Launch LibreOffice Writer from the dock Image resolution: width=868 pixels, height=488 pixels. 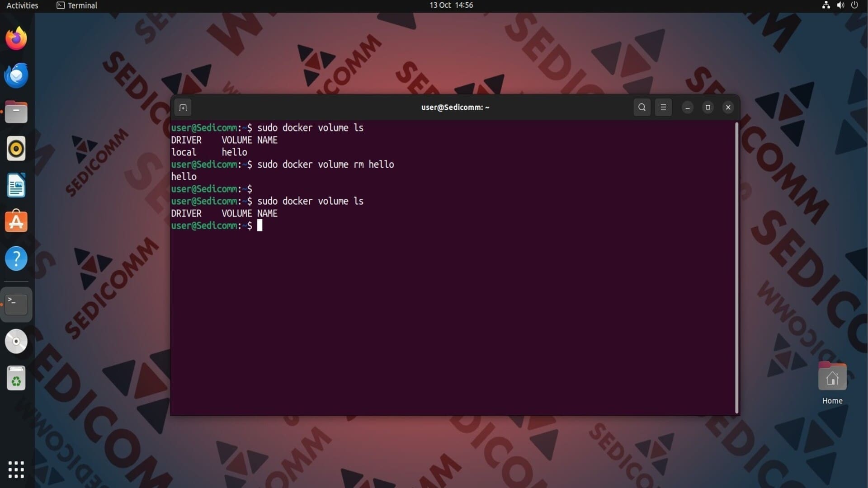(16, 185)
